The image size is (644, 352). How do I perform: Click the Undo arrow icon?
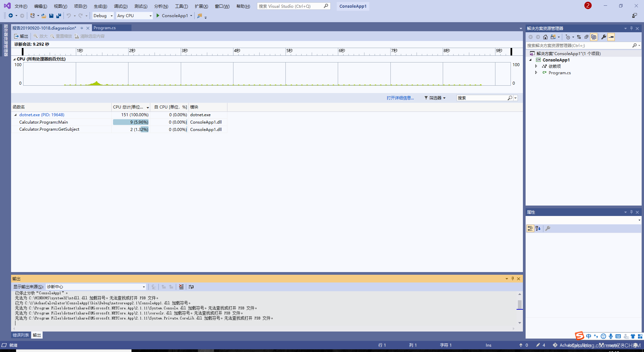tap(69, 16)
